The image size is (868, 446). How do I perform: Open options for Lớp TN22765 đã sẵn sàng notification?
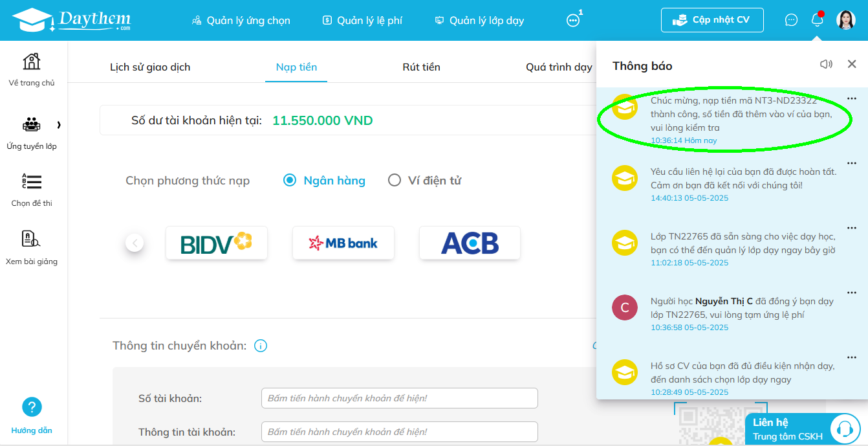tap(851, 229)
